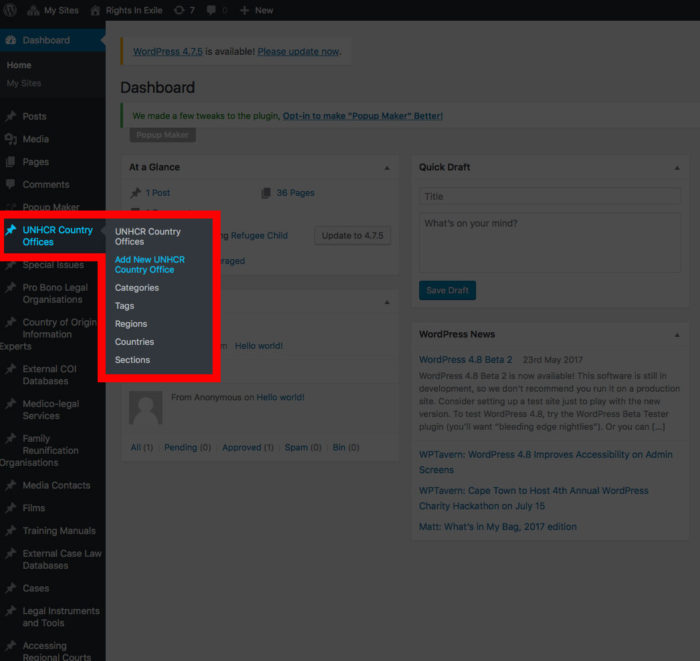This screenshot has width=700, height=661.
Task: Open Matt: What's in My Bag link
Action: pos(498,527)
